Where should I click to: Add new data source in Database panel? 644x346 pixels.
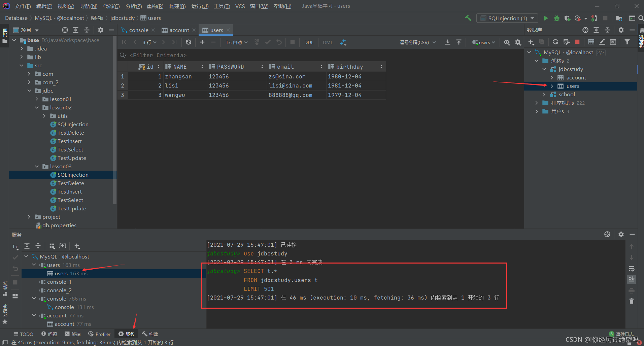531,42
